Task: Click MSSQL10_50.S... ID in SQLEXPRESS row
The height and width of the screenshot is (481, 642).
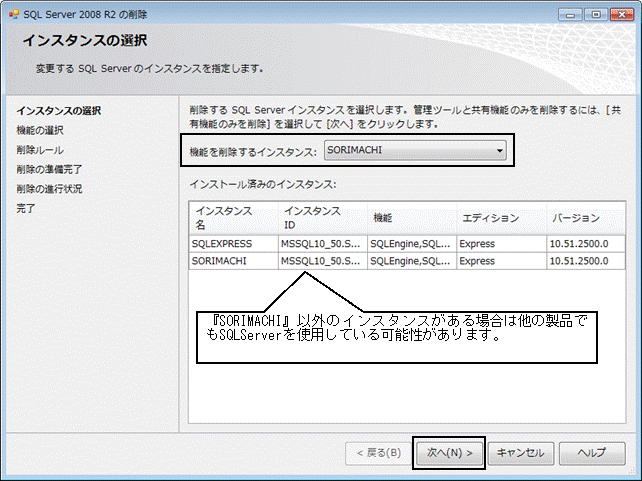Action: 323,244
